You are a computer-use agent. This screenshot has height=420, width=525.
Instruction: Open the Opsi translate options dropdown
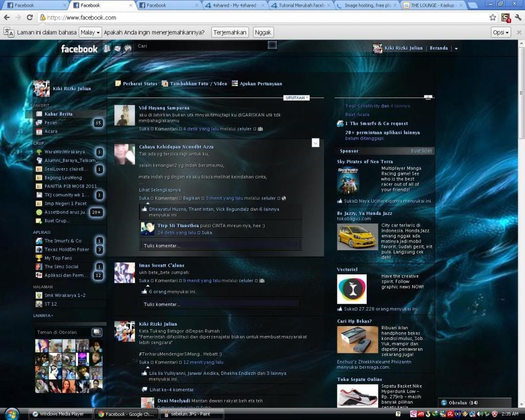click(501, 32)
